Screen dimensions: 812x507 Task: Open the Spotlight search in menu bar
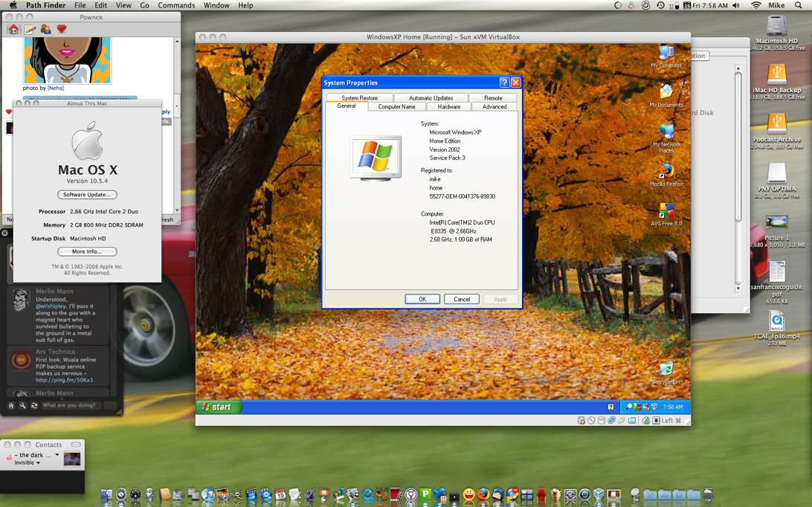[799, 5]
